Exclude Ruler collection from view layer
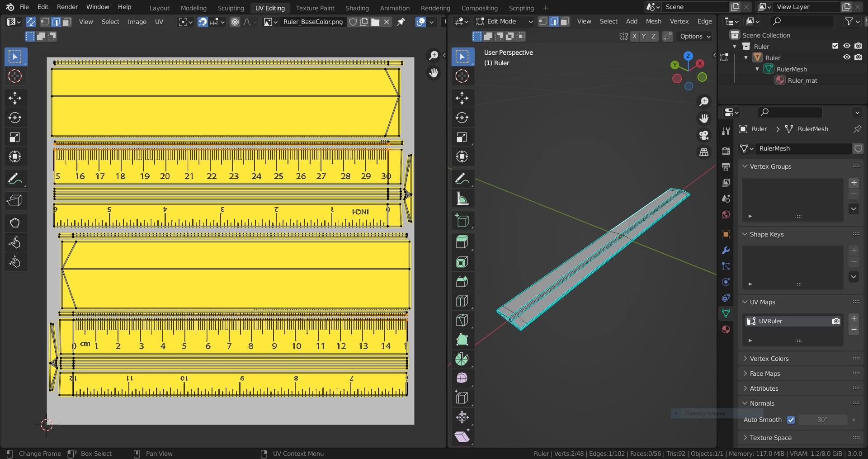 coord(835,46)
